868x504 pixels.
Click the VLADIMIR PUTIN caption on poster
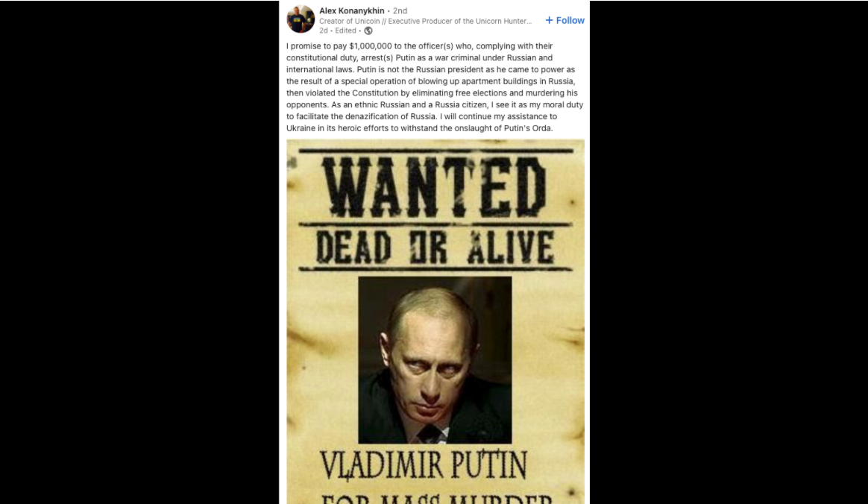click(424, 466)
